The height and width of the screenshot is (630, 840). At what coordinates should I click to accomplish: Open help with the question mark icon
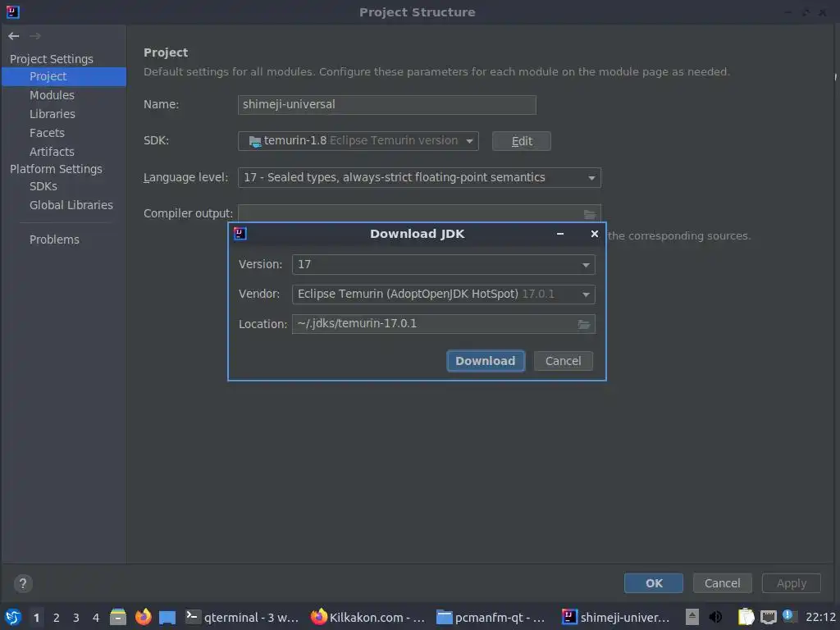pyautogui.click(x=22, y=583)
